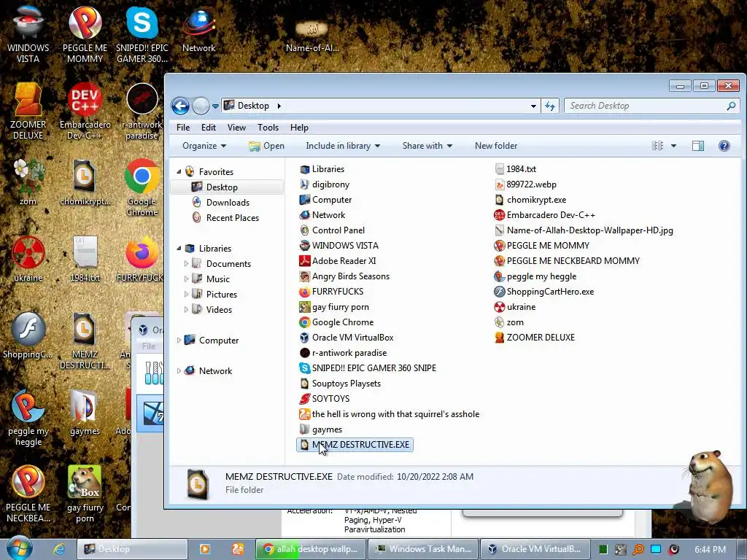Open the recent pages dropdown arrow
Screen dimensions: 747x560
pyautogui.click(x=215, y=106)
